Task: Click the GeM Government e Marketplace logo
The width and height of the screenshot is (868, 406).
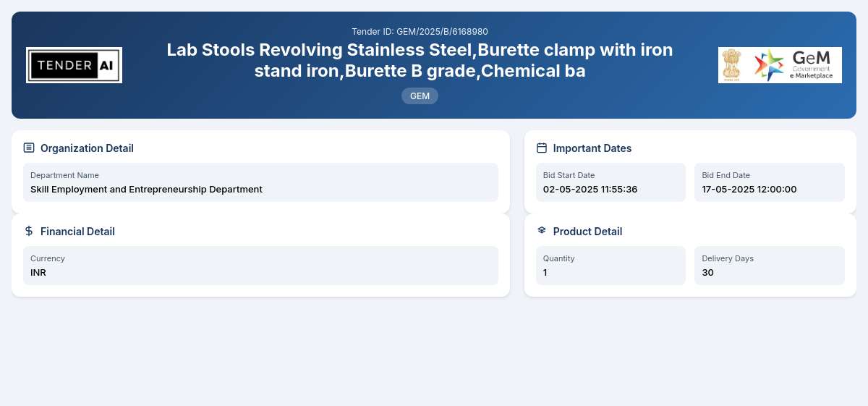Action: point(794,65)
